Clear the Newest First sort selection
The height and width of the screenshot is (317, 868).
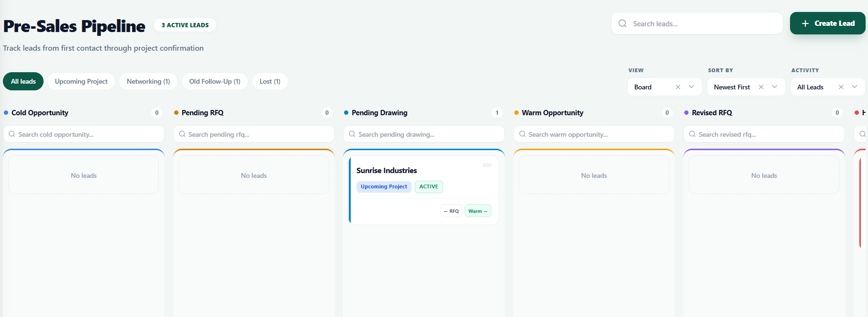pyautogui.click(x=761, y=87)
